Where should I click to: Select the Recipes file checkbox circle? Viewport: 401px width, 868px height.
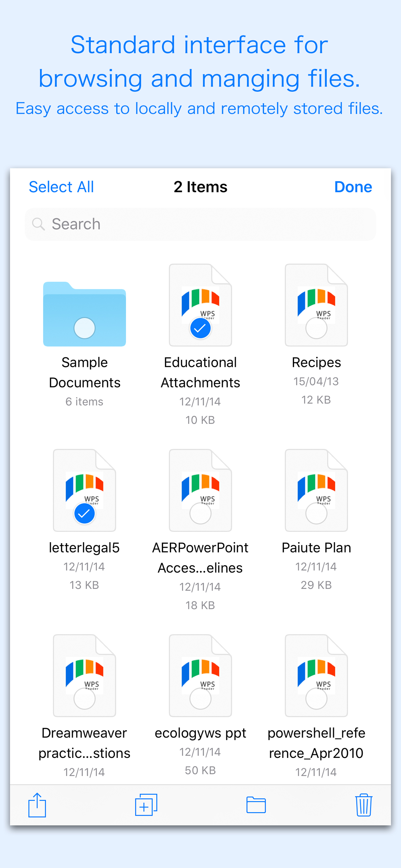pos(316,328)
